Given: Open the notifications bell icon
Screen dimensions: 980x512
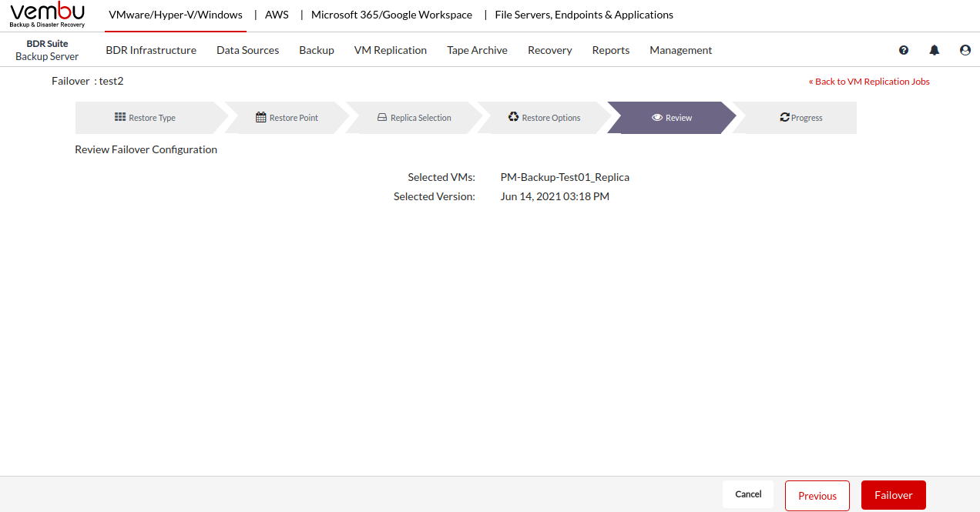Looking at the screenshot, I should [x=935, y=50].
